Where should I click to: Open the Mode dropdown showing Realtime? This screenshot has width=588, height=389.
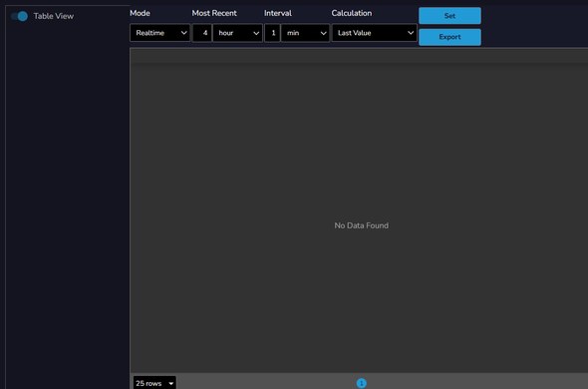coord(160,33)
